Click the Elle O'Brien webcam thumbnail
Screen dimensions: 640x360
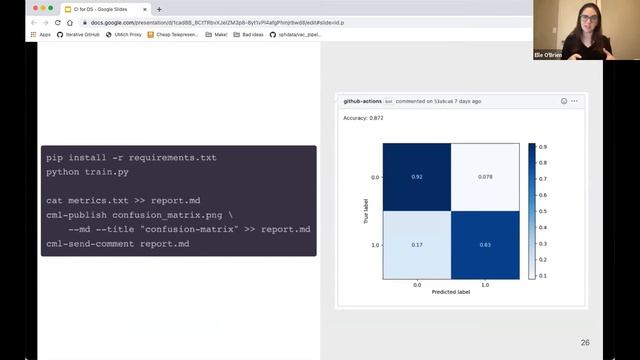click(586, 30)
